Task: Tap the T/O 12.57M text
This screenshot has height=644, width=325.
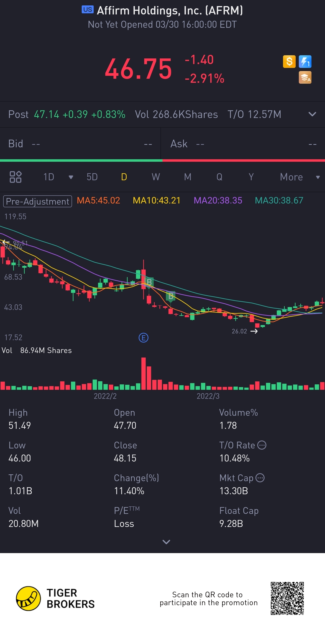Action: (x=254, y=114)
